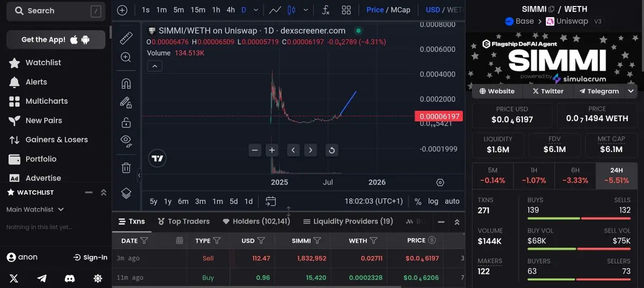Open the SIMMI Twitter link

547,91
